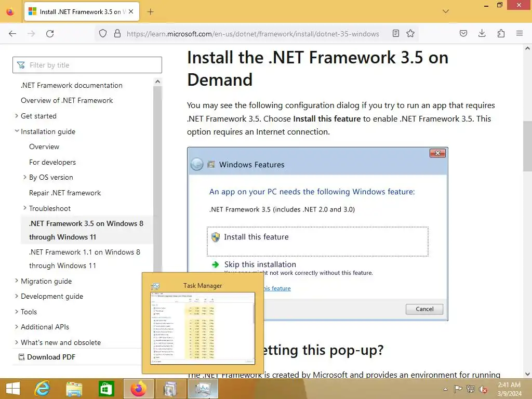Open the tracking protection shield icon
Screen dimensions: 532x399
pos(103,34)
